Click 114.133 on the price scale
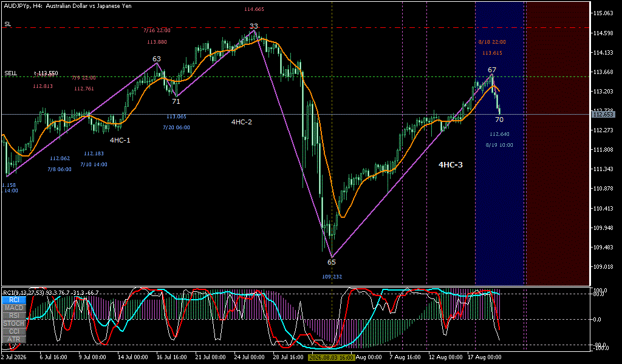 (x=603, y=53)
